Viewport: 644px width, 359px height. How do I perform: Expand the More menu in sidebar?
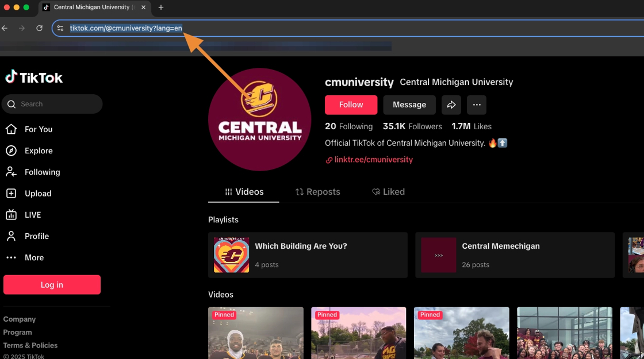click(x=25, y=257)
